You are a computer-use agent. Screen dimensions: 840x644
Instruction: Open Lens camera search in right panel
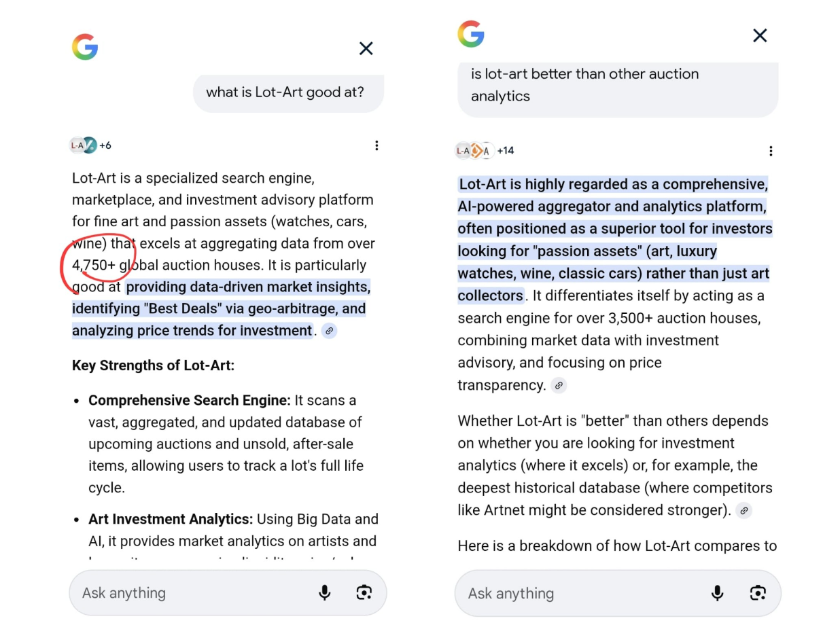758,593
